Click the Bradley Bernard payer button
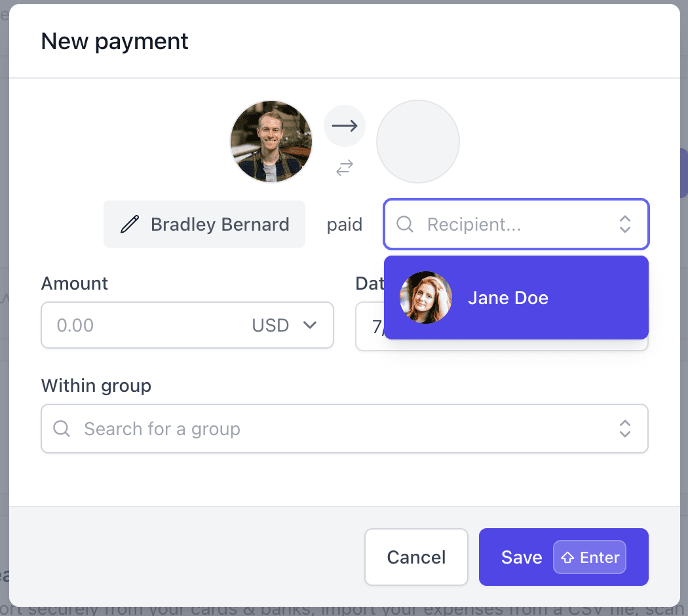 tap(204, 224)
